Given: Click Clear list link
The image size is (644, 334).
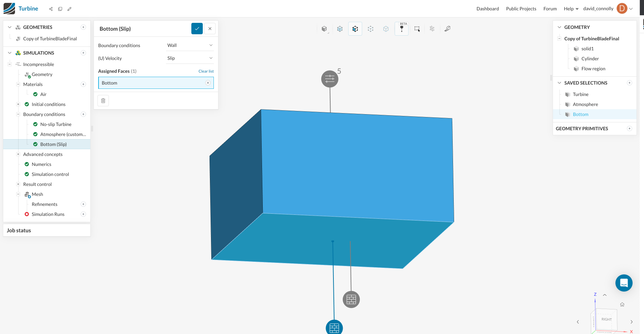Looking at the screenshot, I should [206, 71].
